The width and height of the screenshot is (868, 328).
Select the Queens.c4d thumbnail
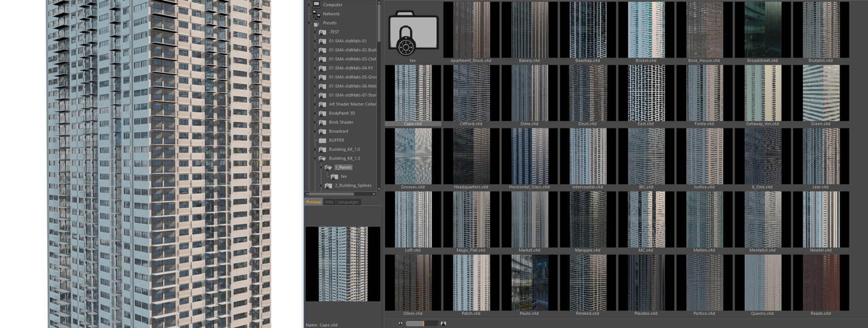pos(763,283)
